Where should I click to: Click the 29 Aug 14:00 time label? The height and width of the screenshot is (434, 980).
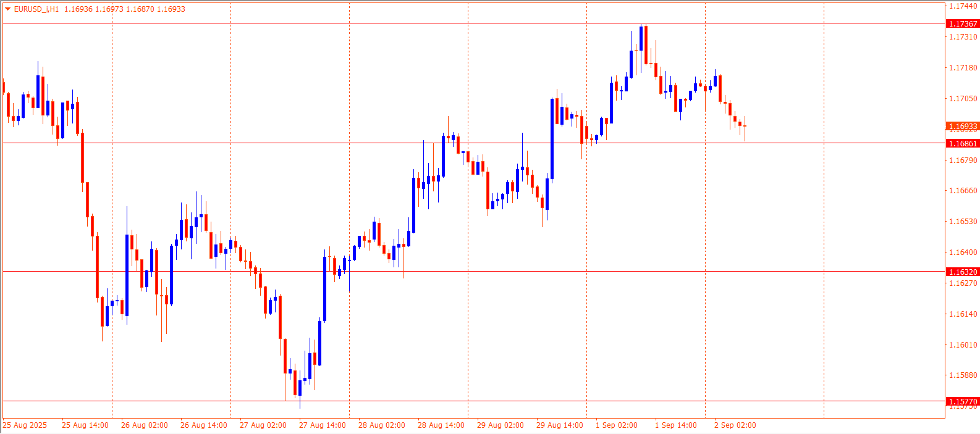pyautogui.click(x=559, y=425)
